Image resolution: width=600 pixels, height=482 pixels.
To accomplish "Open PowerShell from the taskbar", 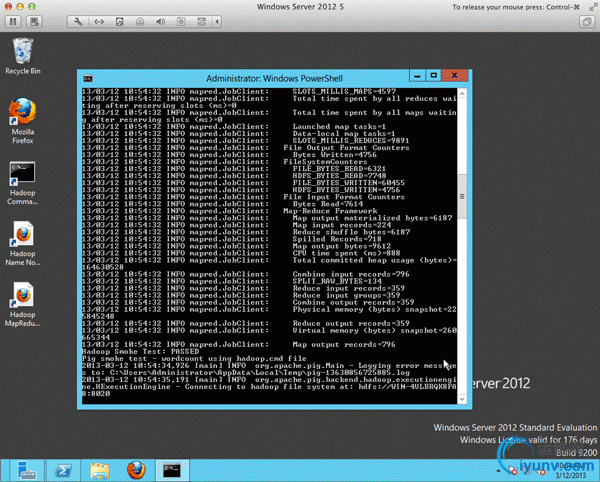I will 63,470.
